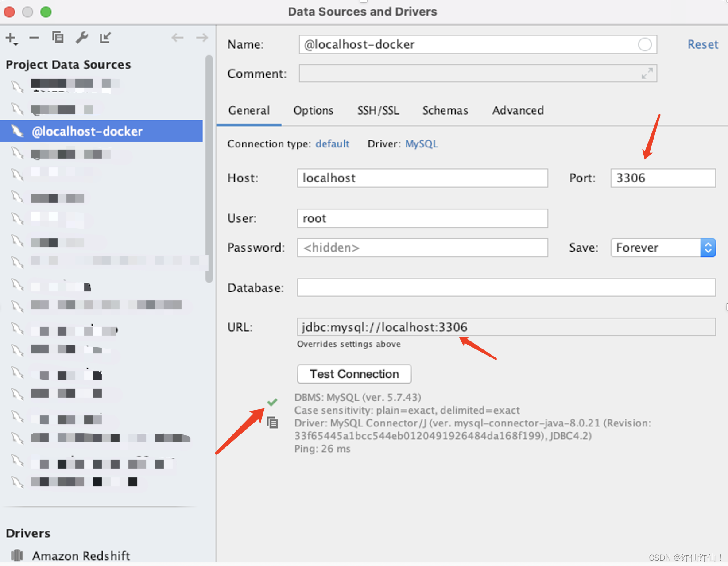Click the User field containing root
The width and height of the screenshot is (728, 566).
point(422,218)
